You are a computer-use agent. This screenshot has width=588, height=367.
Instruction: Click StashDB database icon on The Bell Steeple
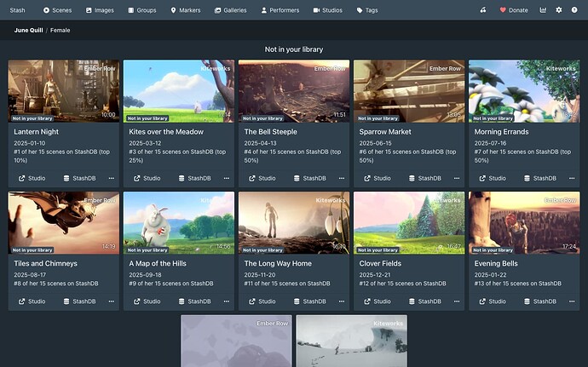[297, 179]
